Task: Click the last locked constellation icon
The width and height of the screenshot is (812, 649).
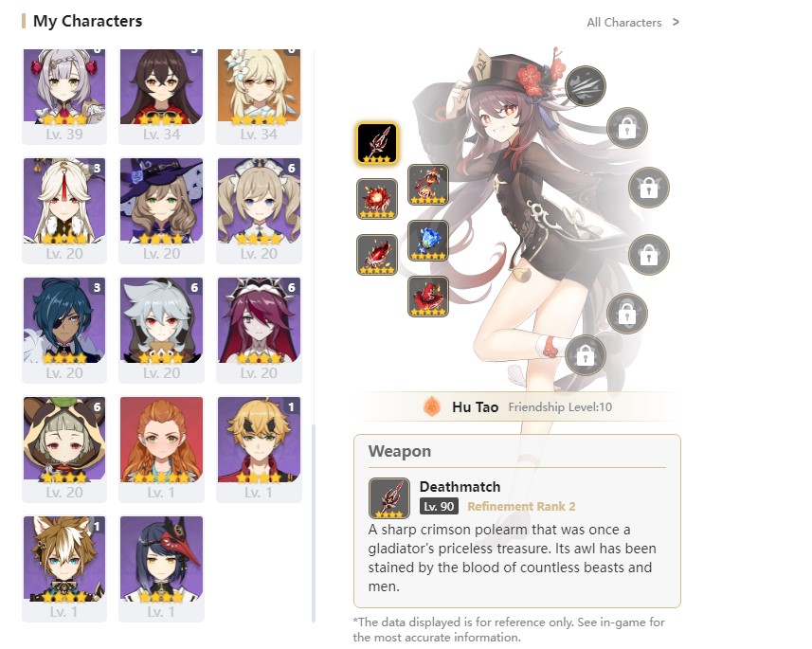Action: [586, 354]
